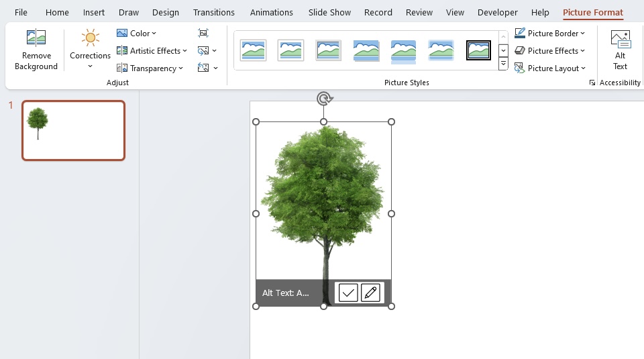Click the Compress Pictures icon

[203, 33]
